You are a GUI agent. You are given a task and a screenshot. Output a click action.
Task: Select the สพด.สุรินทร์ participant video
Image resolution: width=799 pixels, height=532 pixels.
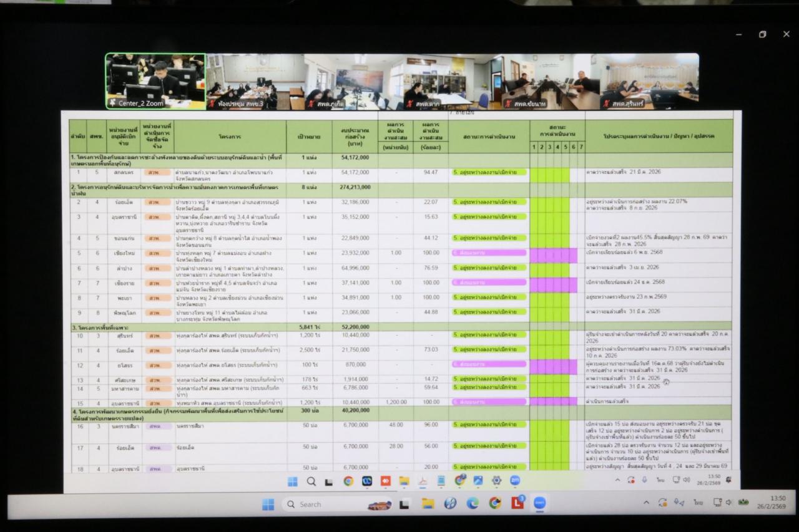[649, 81]
